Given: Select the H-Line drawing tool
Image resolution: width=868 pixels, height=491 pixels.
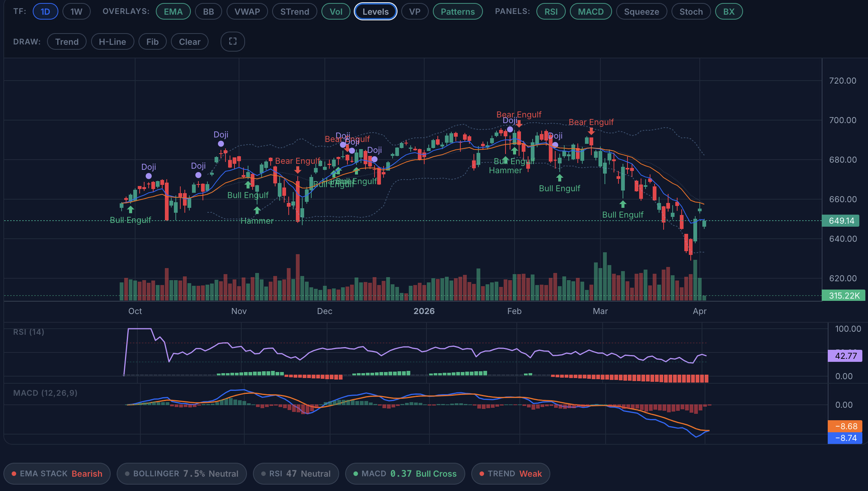Looking at the screenshot, I should pos(112,42).
